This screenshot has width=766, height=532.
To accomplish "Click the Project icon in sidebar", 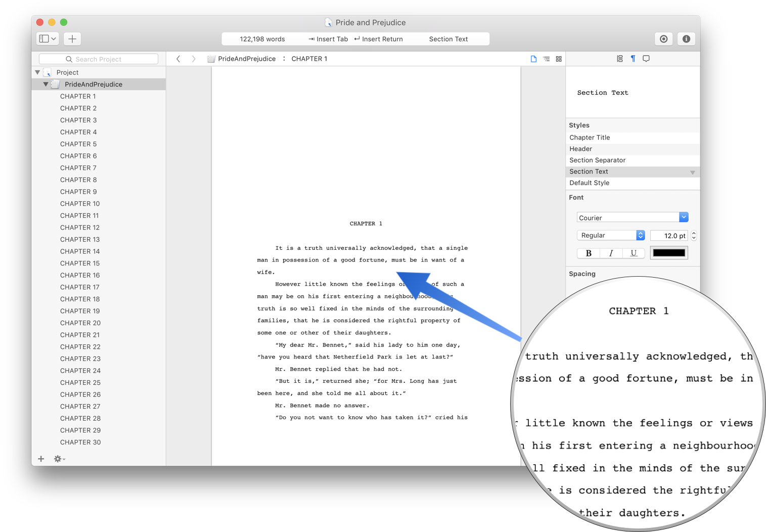I will [x=48, y=72].
